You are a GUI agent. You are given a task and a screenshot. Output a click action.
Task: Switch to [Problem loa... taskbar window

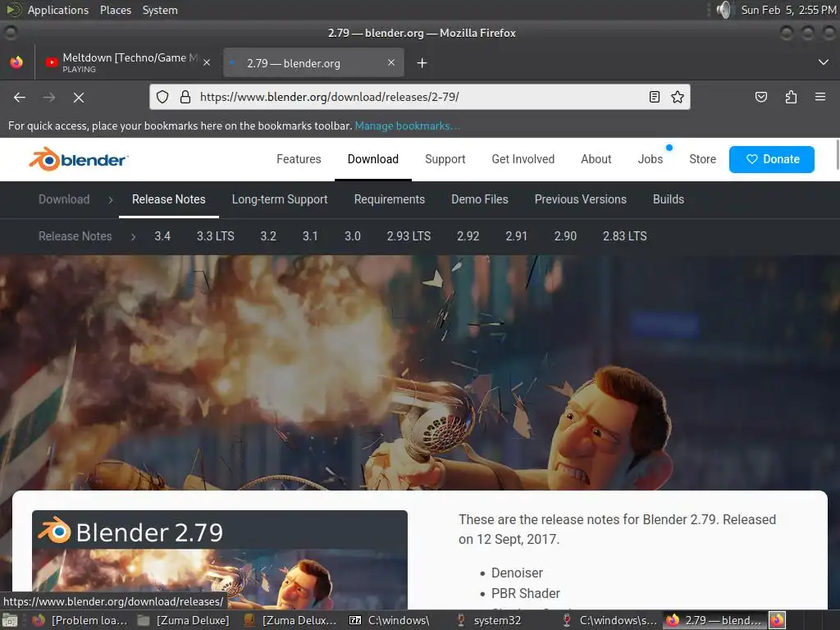[x=80, y=620]
